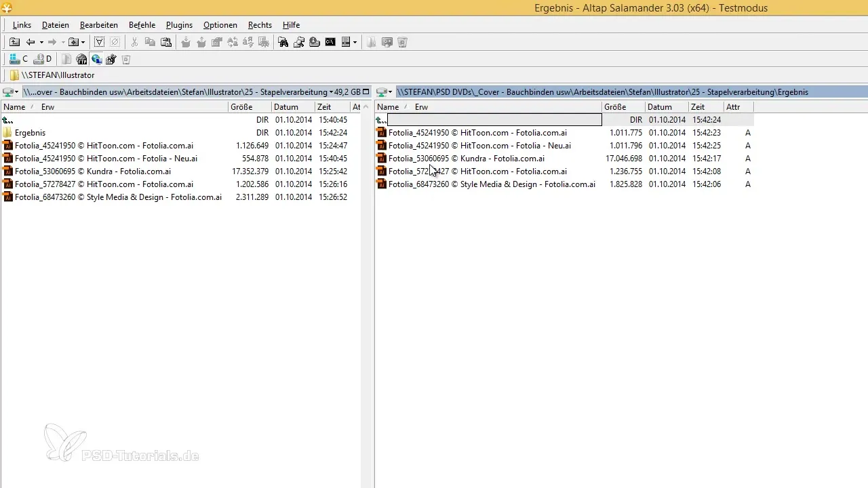Switch to drive C
The width and height of the screenshot is (868, 488).
point(18,59)
